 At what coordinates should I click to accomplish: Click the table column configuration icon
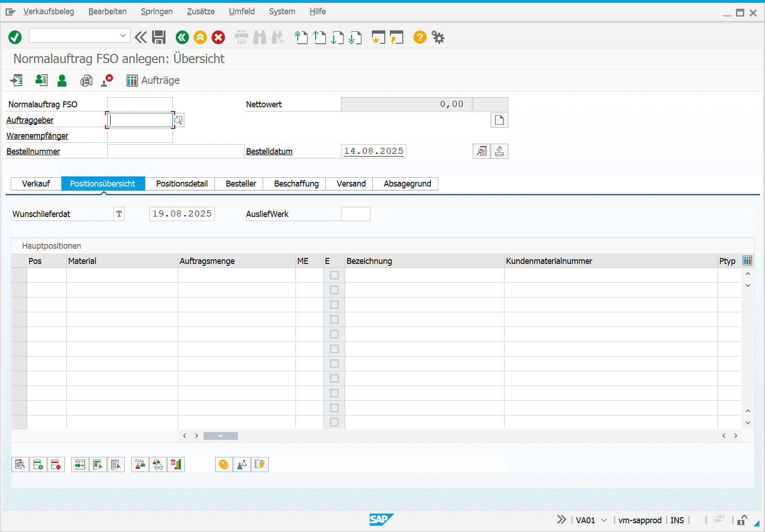[x=747, y=261]
